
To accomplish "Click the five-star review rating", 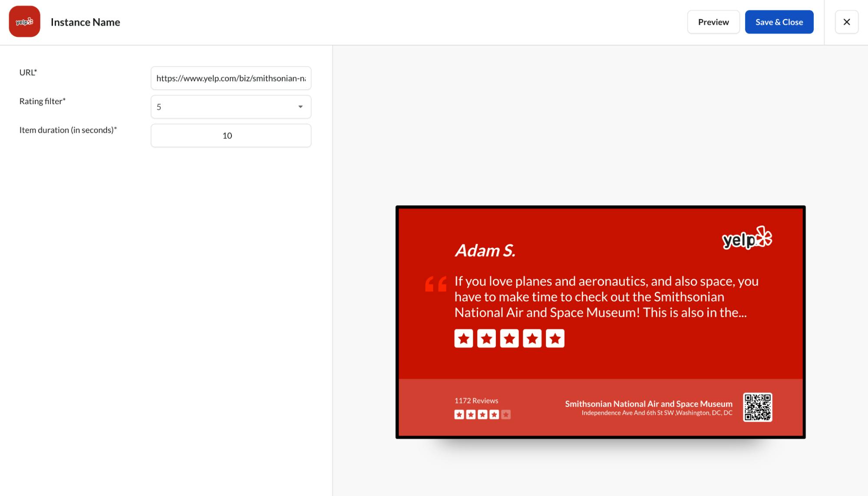I will click(x=509, y=338).
